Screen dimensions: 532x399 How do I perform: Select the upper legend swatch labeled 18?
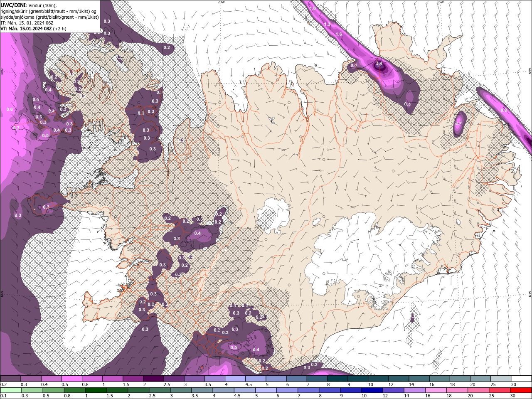461,379
